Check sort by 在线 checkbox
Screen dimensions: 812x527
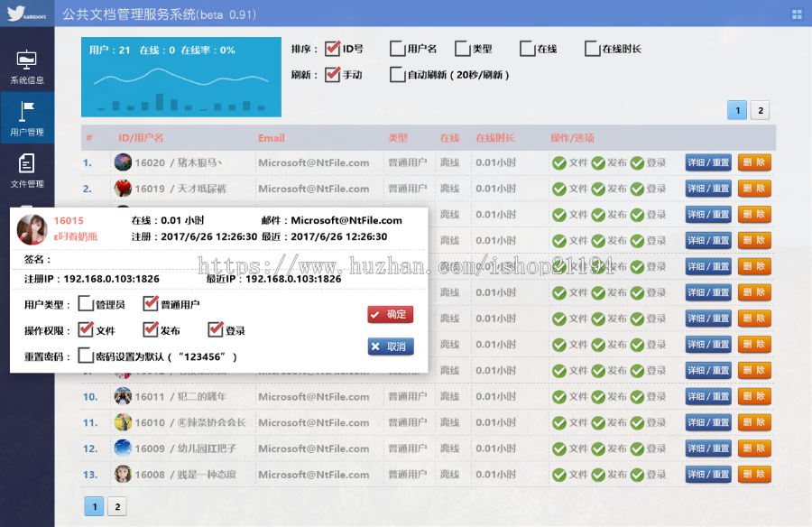click(527, 49)
